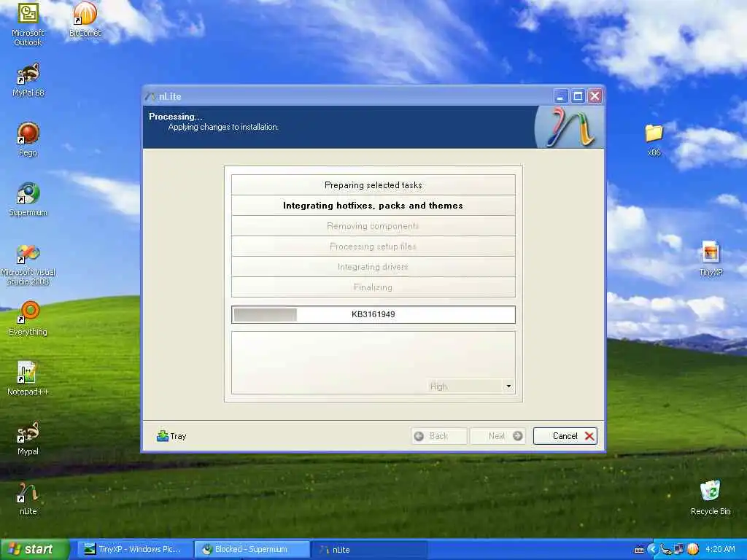Click 'Integrating hotfixes, packs and themes' step

click(373, 205)
